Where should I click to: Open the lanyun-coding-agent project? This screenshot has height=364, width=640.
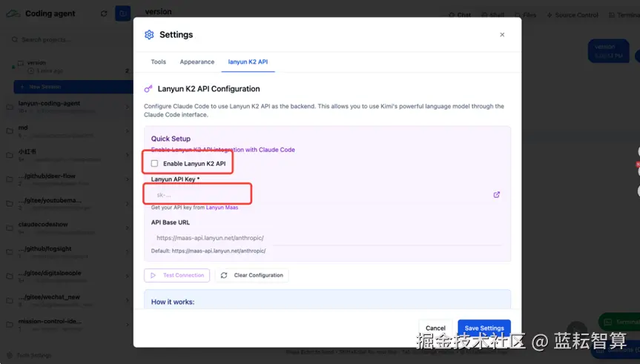click(x=67, y=107)
